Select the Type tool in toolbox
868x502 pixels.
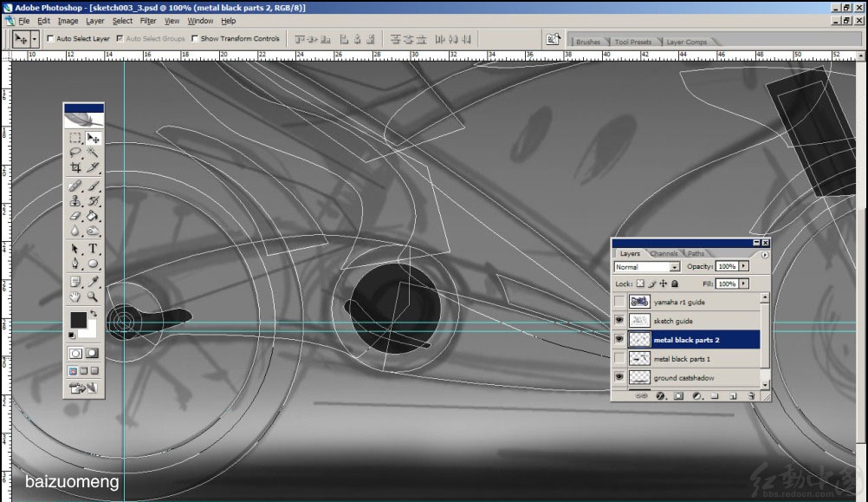(x=93, y=248)
